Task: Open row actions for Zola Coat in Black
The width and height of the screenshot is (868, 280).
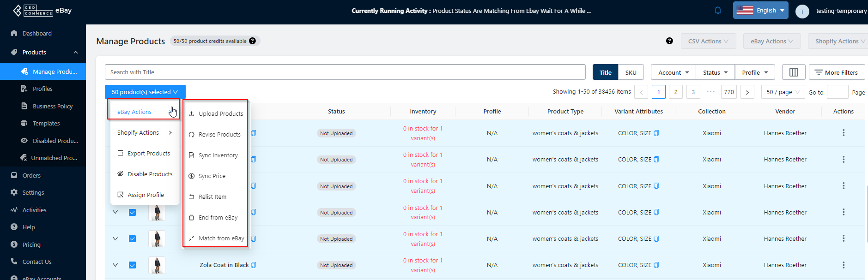Action: (x=844, y=265)
